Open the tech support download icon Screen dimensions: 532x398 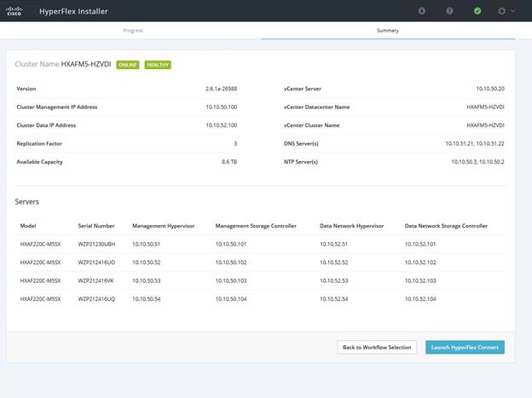[422, 11]
